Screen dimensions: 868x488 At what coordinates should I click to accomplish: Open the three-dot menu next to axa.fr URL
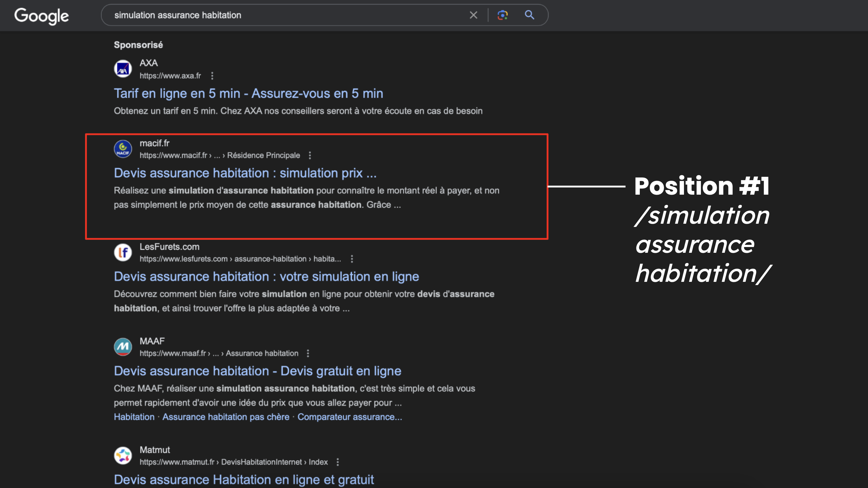tap(212, 76)
